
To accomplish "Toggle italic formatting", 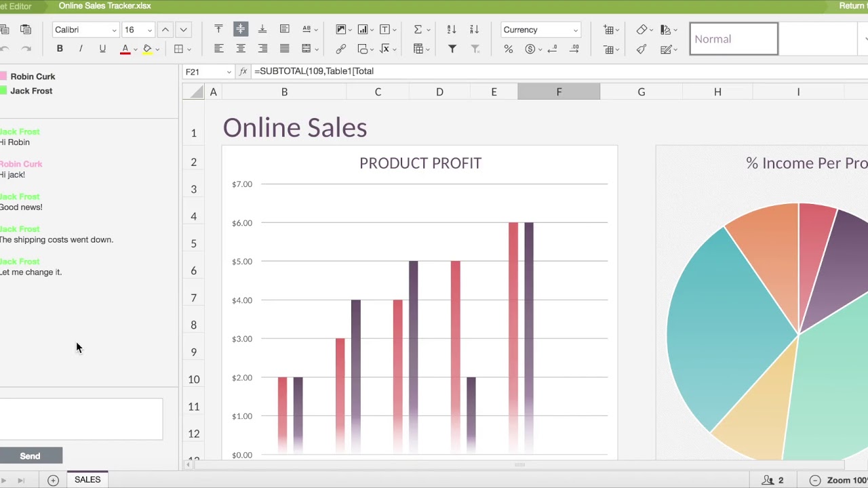I will pos(81,49).
